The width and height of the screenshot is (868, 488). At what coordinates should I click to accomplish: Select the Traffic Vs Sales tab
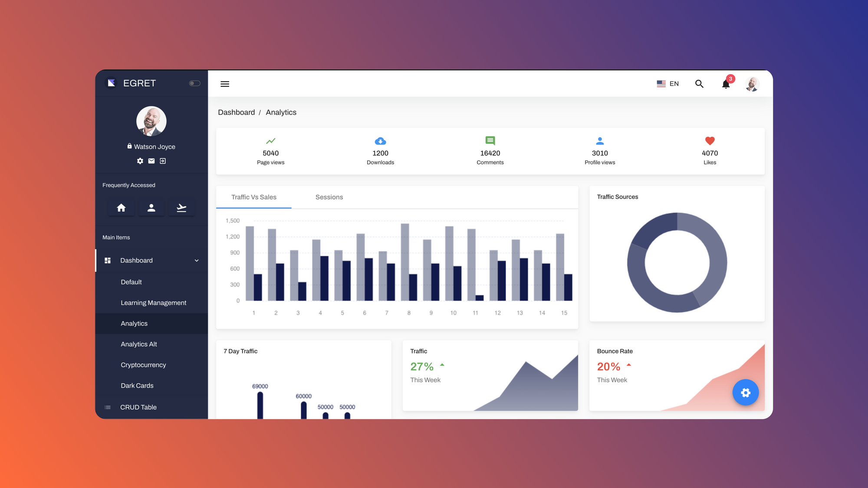[253, 197]
